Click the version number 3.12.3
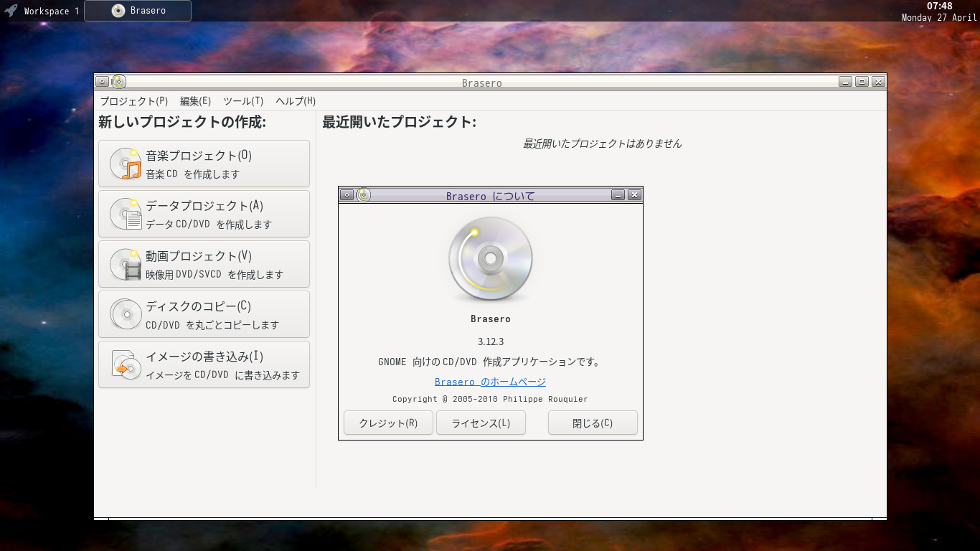980x551 pixels. (x=491, y=342)
